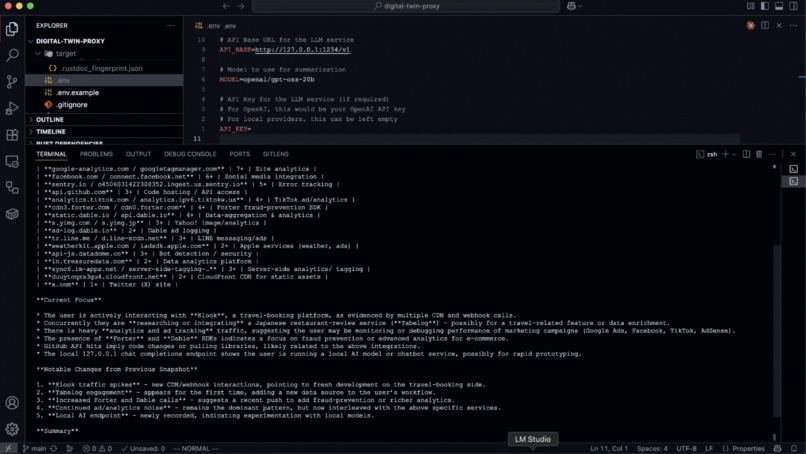806x454 pixels.
Task: Select the .env editor tab
Action: click(x=215, y=26)
